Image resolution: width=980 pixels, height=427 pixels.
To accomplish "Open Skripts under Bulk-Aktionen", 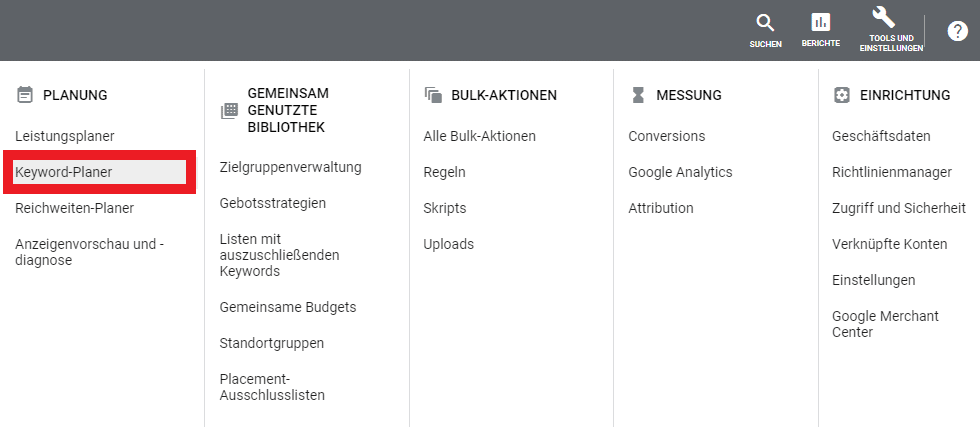I will pyautogui.click(x=445, y=208).
